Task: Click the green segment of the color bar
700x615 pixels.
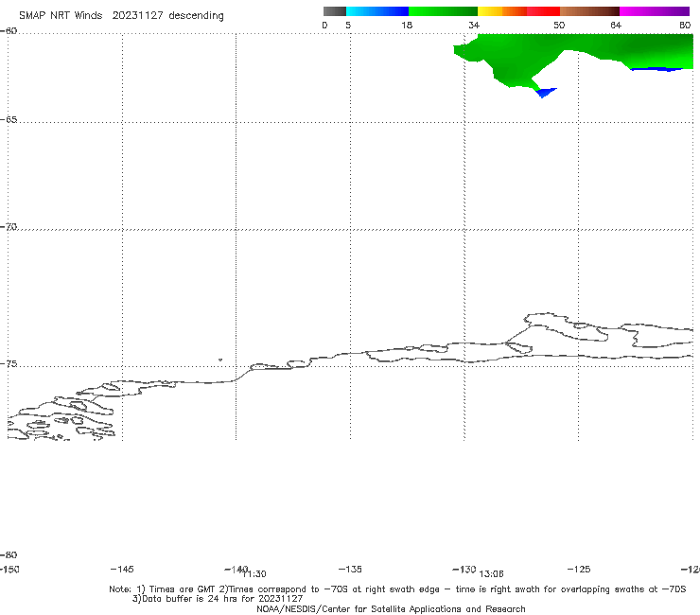Action: 443,11
